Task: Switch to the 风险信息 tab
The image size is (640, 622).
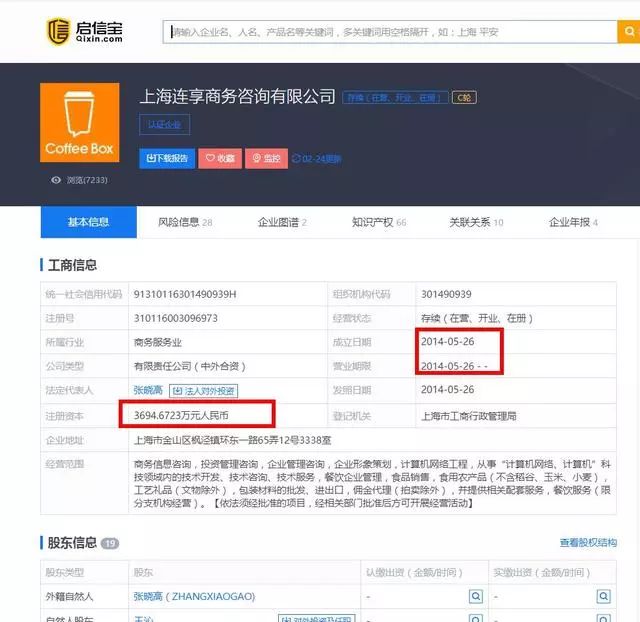Action: point(185,222)
